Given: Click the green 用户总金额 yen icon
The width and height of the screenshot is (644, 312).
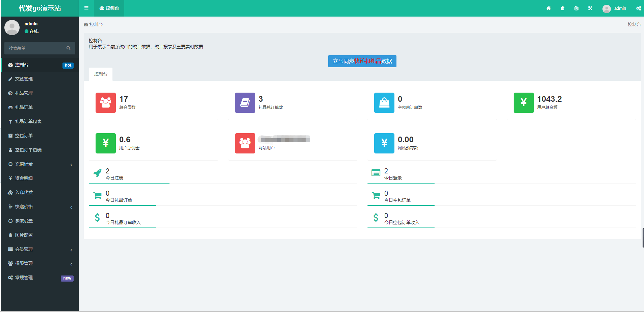Looking at the screenshot, I should point(524,103).
